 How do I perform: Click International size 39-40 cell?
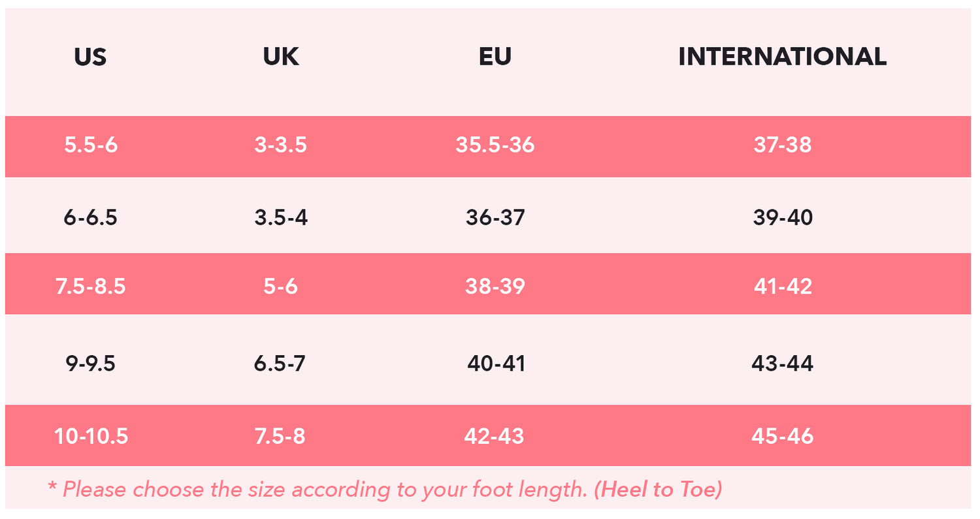pyautogui.click(x=783, y=217)
